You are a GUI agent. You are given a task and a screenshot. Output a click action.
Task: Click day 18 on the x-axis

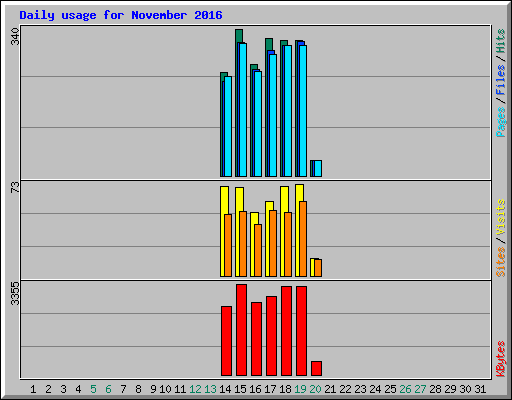pyautogui.click(x=285, y=389)
